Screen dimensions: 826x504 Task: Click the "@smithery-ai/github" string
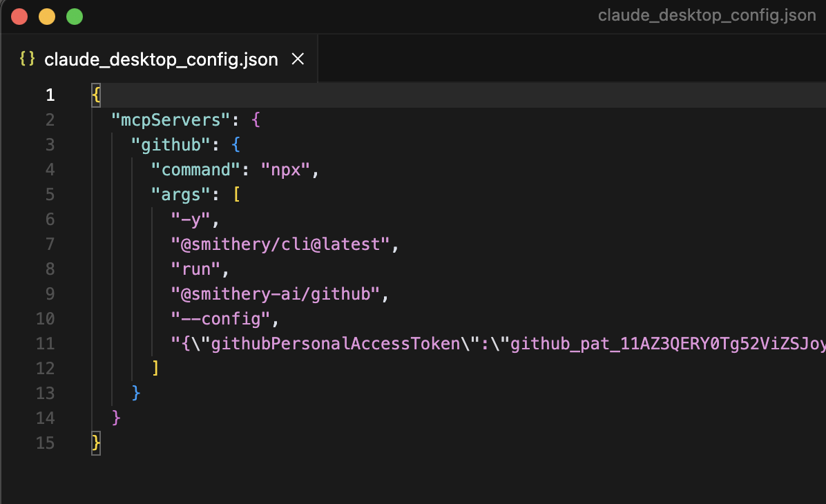coord(276,294)
